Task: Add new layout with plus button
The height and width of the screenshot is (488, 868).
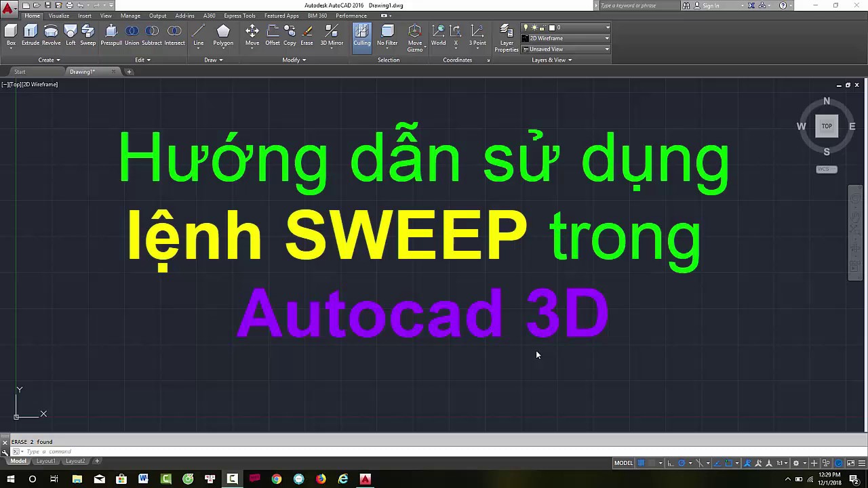Action: pyautogui.click(x=97, y=461)
